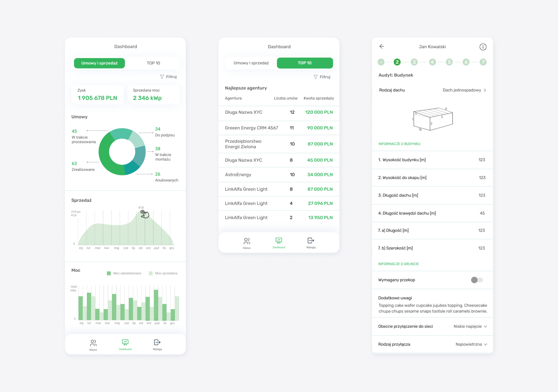Click the INFORMACJE O BUDYNKU section heading
Screen dimensions: 558x392
coord(399,144)
